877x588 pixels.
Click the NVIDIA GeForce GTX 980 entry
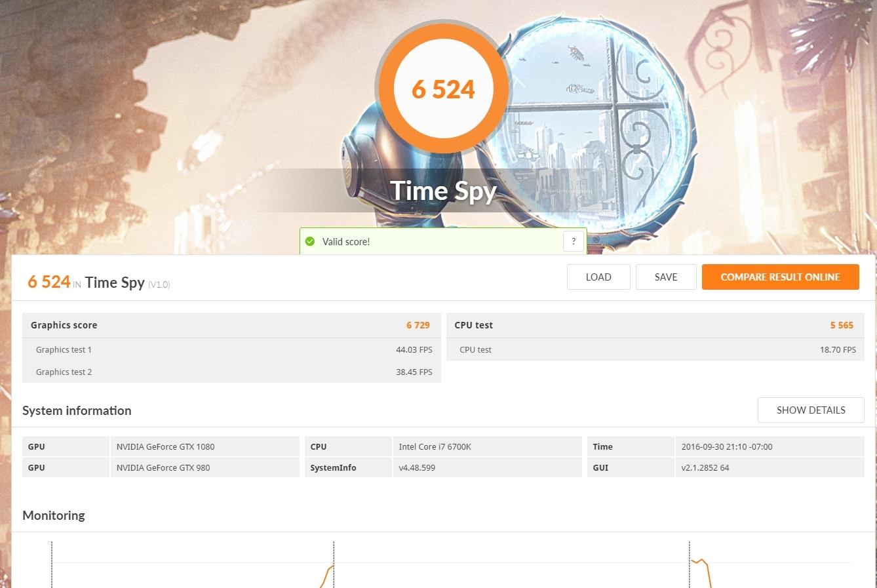(205, 467)
